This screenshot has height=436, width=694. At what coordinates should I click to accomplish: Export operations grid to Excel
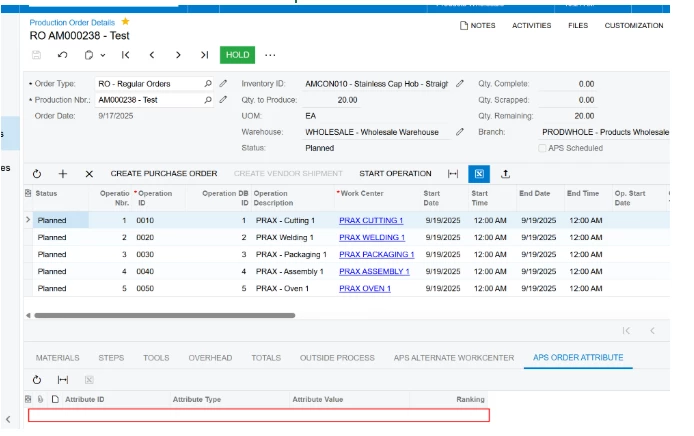(x=479, y=174)
